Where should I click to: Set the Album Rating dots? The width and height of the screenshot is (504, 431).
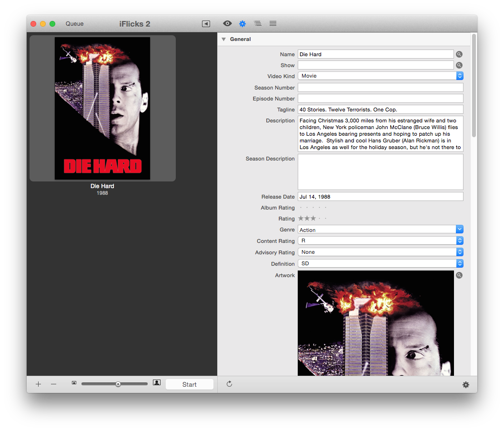[313, 208]
